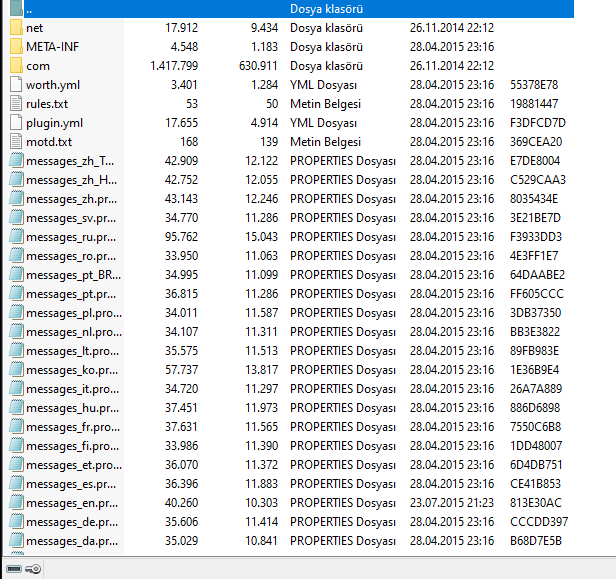Click packed size 630.911 of com folder
This screenshot has width=616, height=579.
(258, 66)
